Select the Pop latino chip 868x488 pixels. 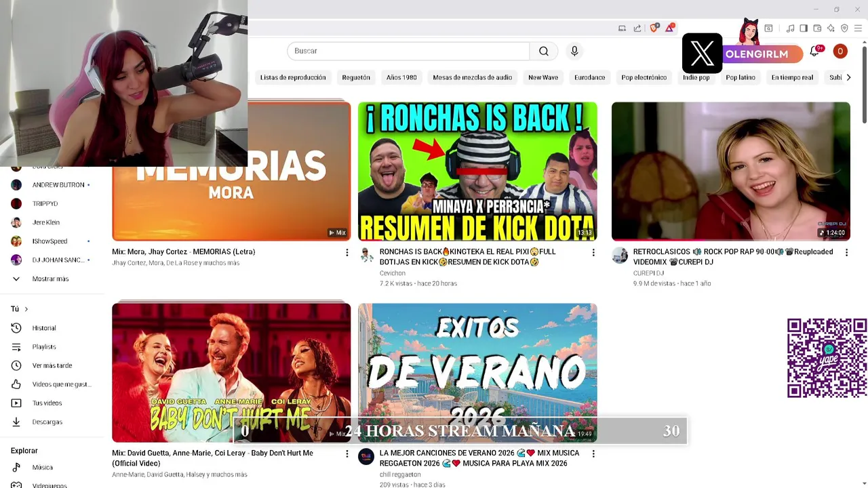[x=741, y=77]
